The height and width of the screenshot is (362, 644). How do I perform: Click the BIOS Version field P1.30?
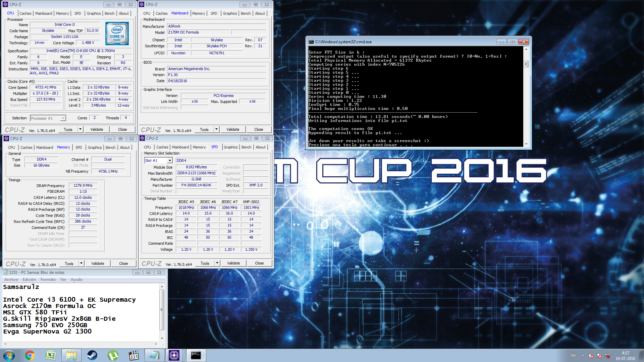tap(217, 75)
